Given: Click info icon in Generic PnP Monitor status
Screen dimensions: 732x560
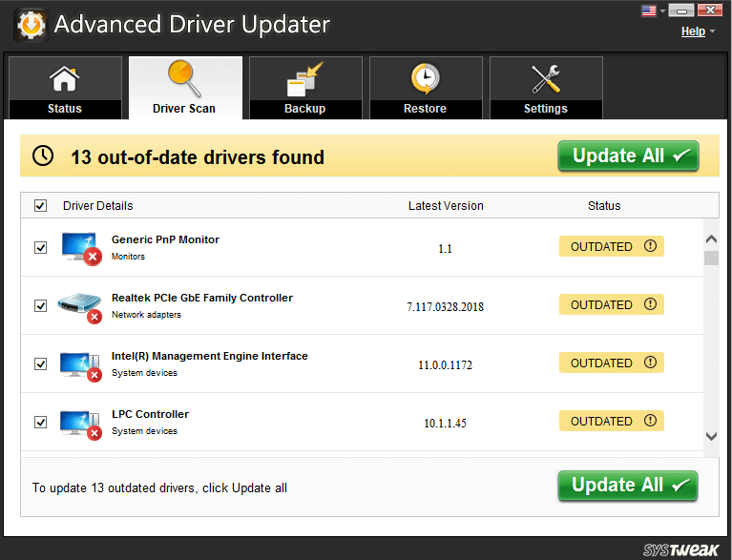Looking at the screenshot, I should (650, 246).
